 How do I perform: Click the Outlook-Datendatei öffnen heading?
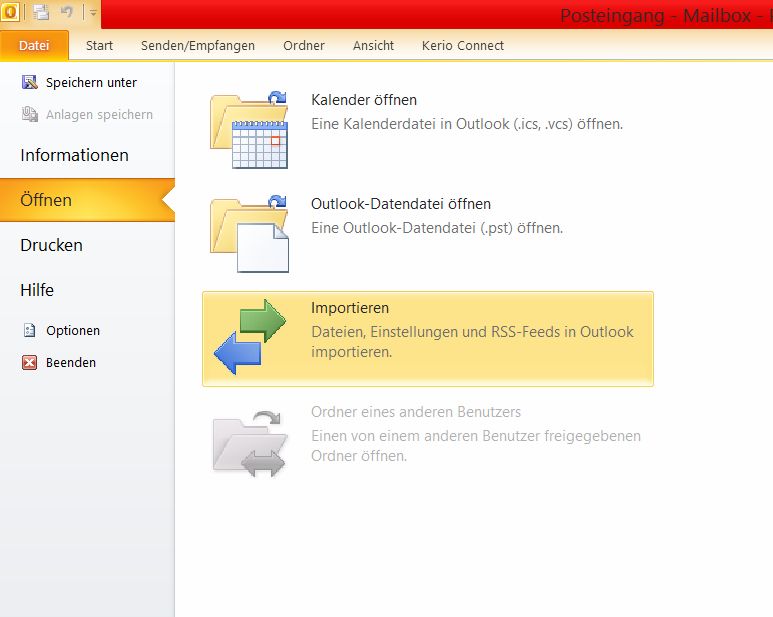coord(401,204)
